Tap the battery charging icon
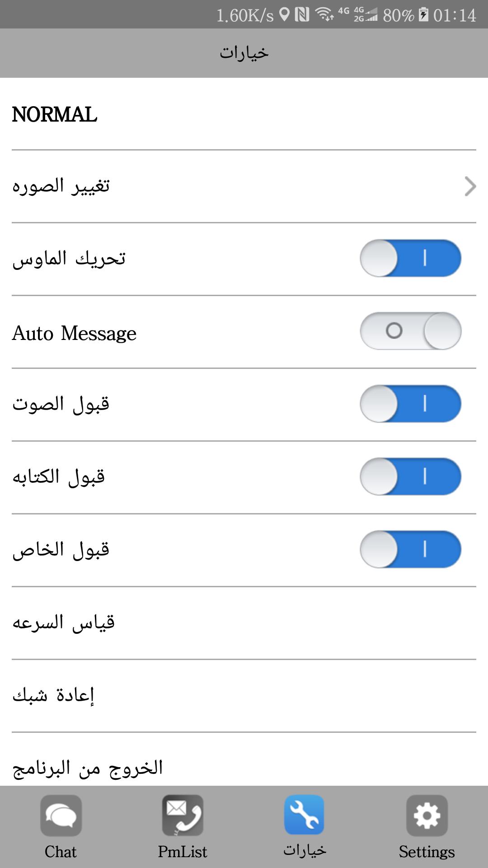The image size is (488, 868). 423,15
